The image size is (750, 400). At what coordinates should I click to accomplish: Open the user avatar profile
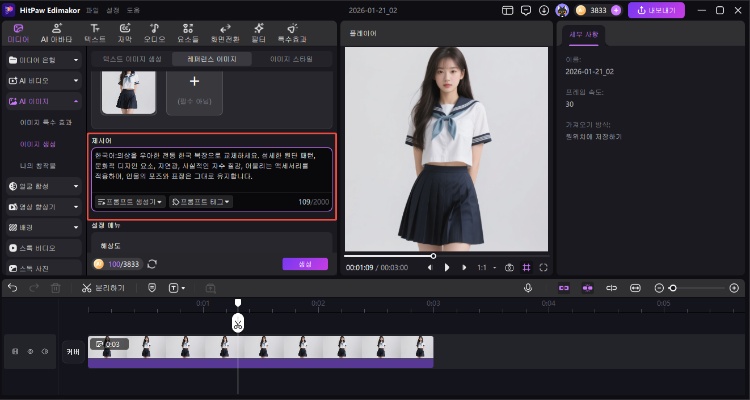[562, 11]
